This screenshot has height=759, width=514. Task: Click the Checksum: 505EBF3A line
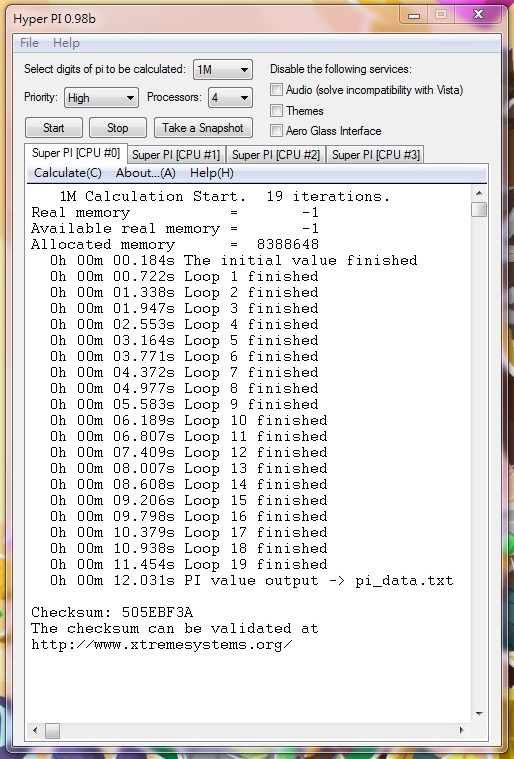pyautogui.click(x=112, y=612)
